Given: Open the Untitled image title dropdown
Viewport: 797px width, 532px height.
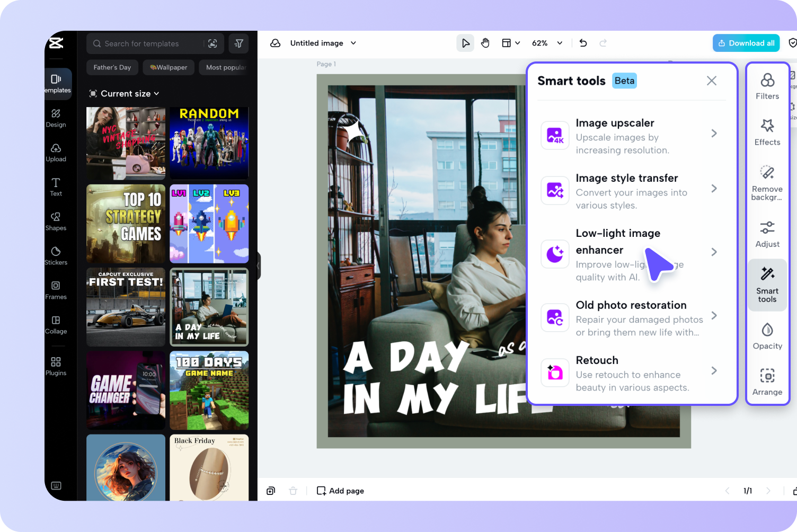Looking at the screenshot, I should click(x=323, y=43).
